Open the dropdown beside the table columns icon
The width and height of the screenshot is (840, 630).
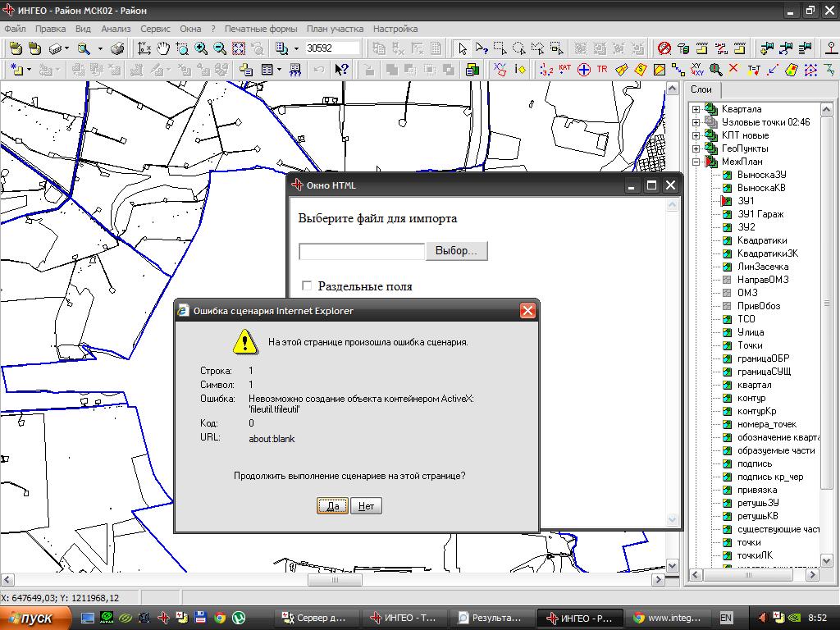279,69
